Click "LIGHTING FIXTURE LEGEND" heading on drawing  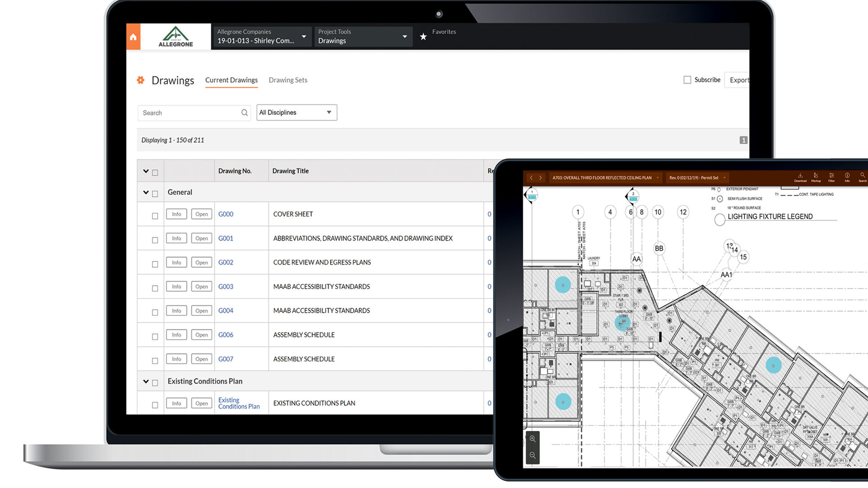(x=770, y=217)
